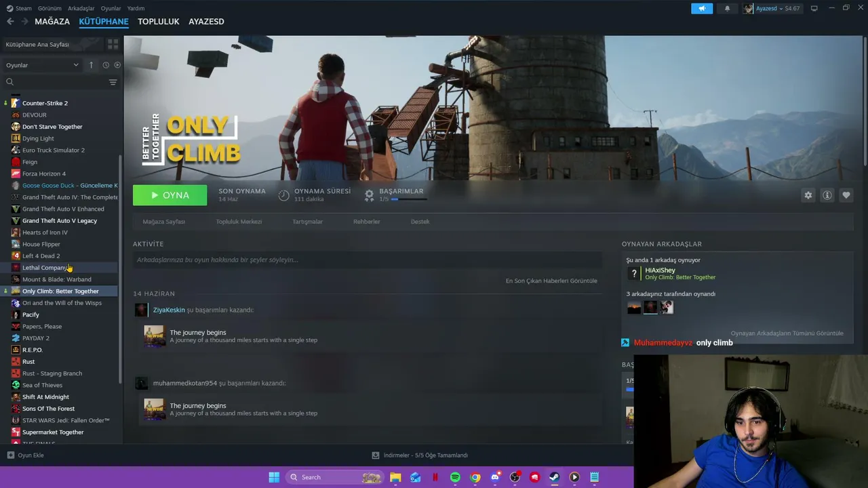
Task: Click the Rust game icon
Action: click(16, 361)
